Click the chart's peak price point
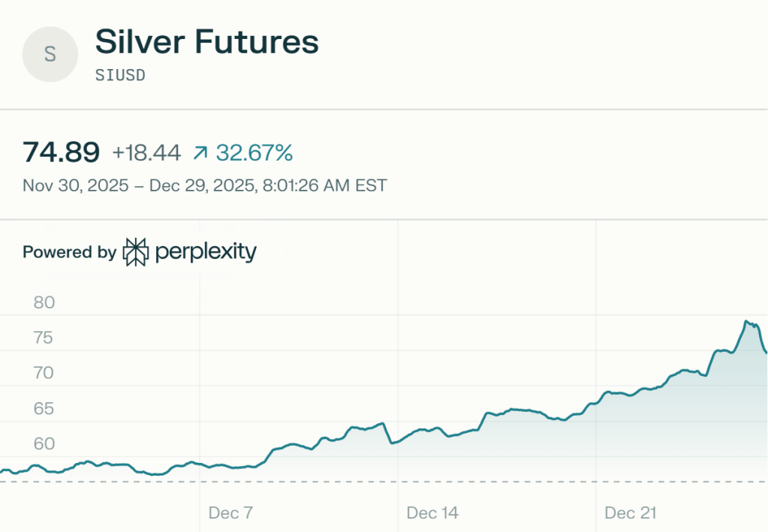The width and height of the screenshot is (768, 532). click(x=746, y=321)
